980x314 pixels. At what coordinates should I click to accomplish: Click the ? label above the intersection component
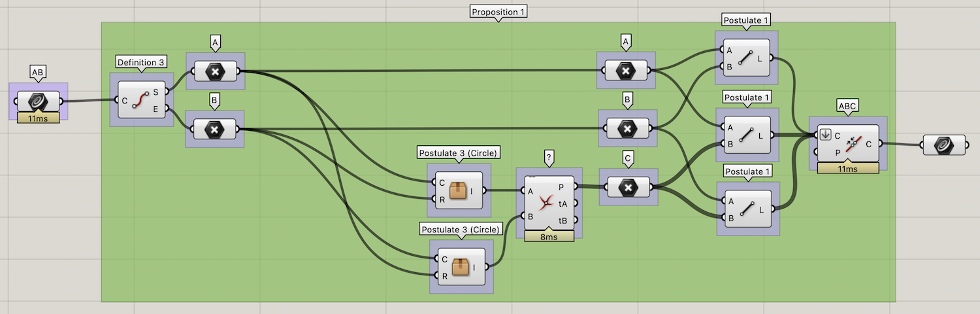pos(549,156)
